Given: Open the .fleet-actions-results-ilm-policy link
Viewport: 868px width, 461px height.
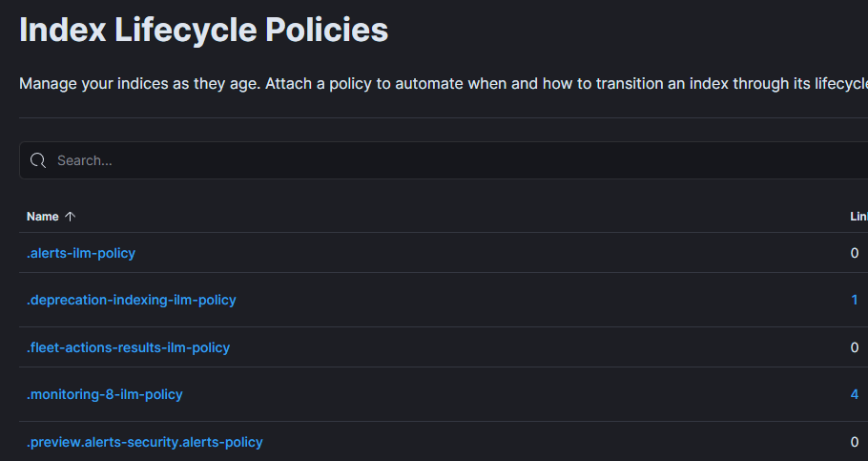Looking at the screenshot, I should (129, 347).
